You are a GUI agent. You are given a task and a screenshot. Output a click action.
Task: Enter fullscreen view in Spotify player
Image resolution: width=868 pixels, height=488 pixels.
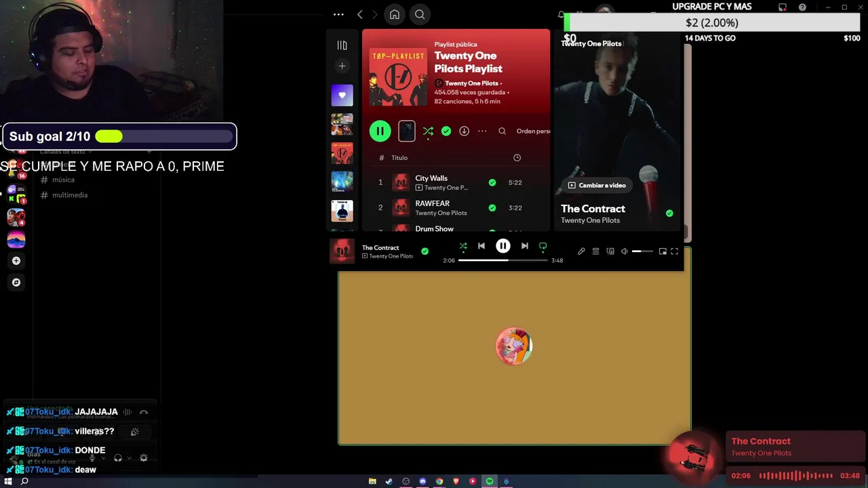[674, 251]
